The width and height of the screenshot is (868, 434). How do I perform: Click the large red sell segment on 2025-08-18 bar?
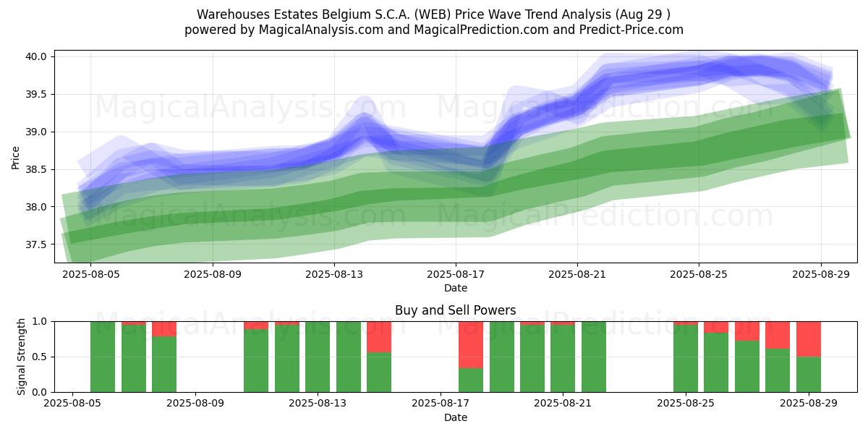471,344
